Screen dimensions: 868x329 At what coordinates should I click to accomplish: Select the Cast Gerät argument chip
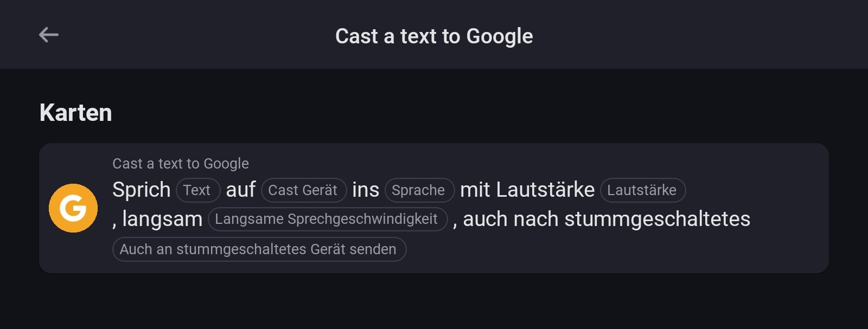(303, 190)
